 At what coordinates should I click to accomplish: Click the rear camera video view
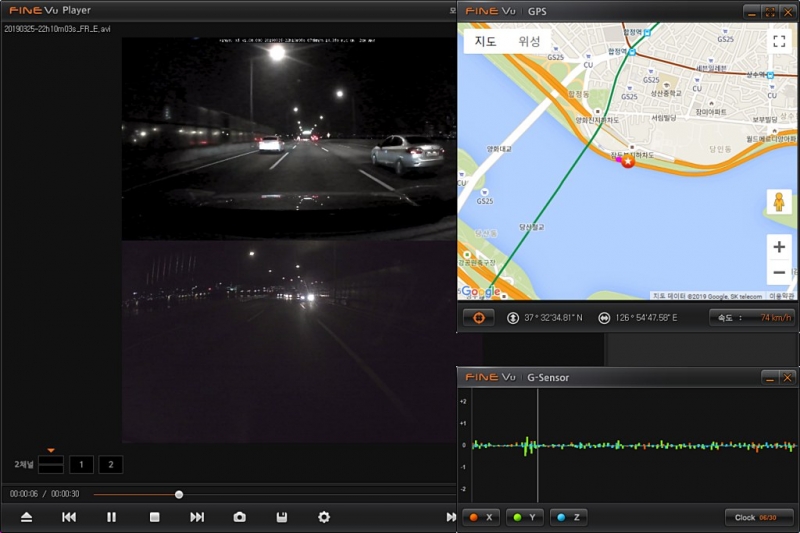(289, 342)
